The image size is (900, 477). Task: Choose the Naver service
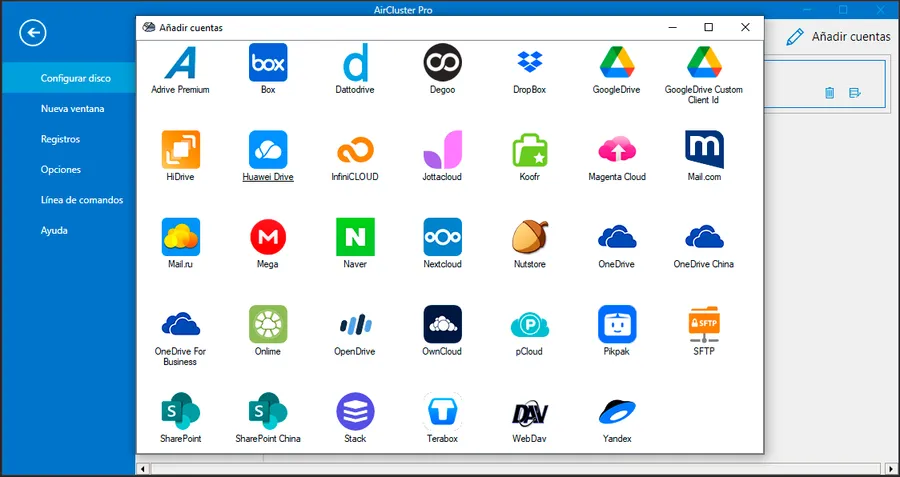pyautogui.click(x=355, y=237)
